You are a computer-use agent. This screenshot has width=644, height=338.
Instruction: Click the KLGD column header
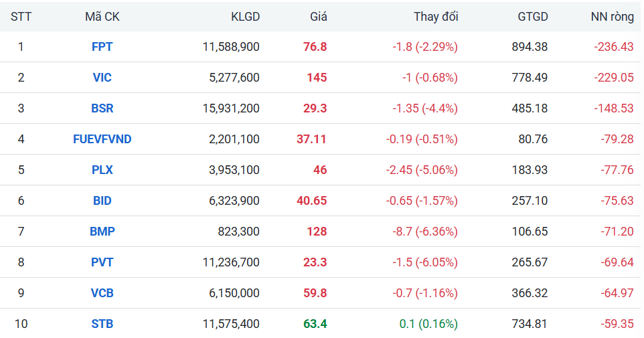pyautogui.click(x=245, y=17)
